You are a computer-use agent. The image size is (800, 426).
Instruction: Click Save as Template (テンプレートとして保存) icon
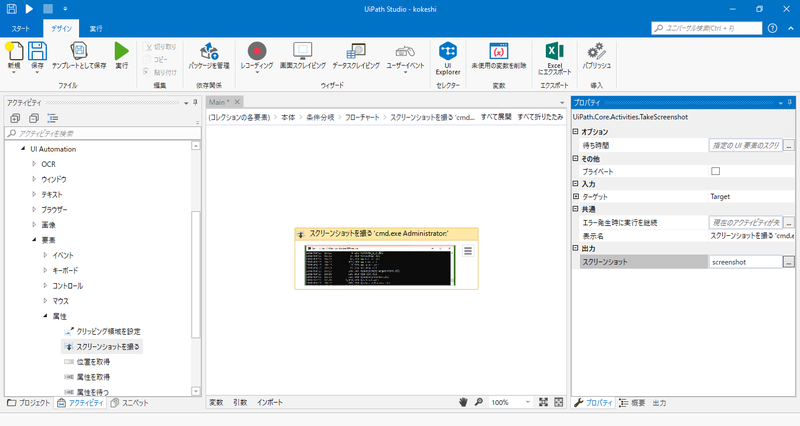(79, 51)
